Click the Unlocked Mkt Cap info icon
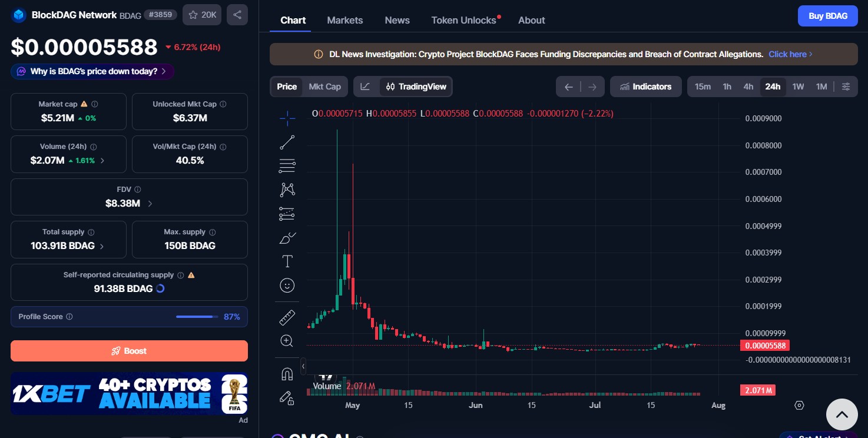The image size is (868, 438). coord(223,104)
